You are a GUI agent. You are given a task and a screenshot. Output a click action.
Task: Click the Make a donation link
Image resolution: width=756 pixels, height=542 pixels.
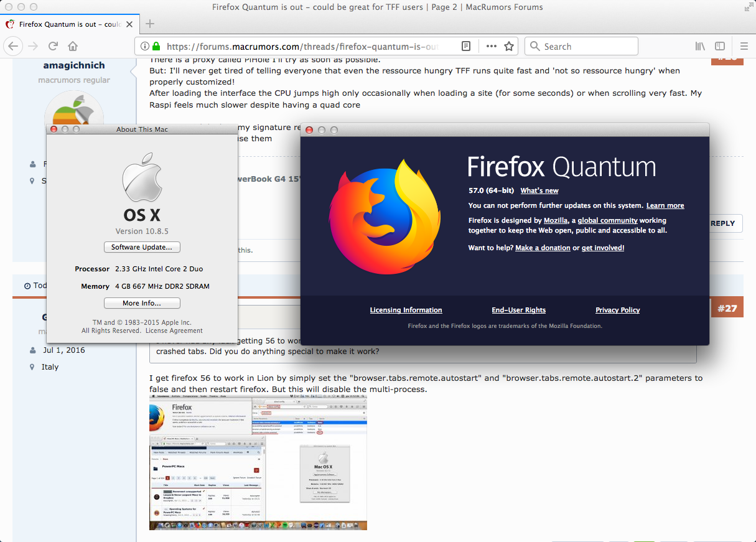coord(543,248)
